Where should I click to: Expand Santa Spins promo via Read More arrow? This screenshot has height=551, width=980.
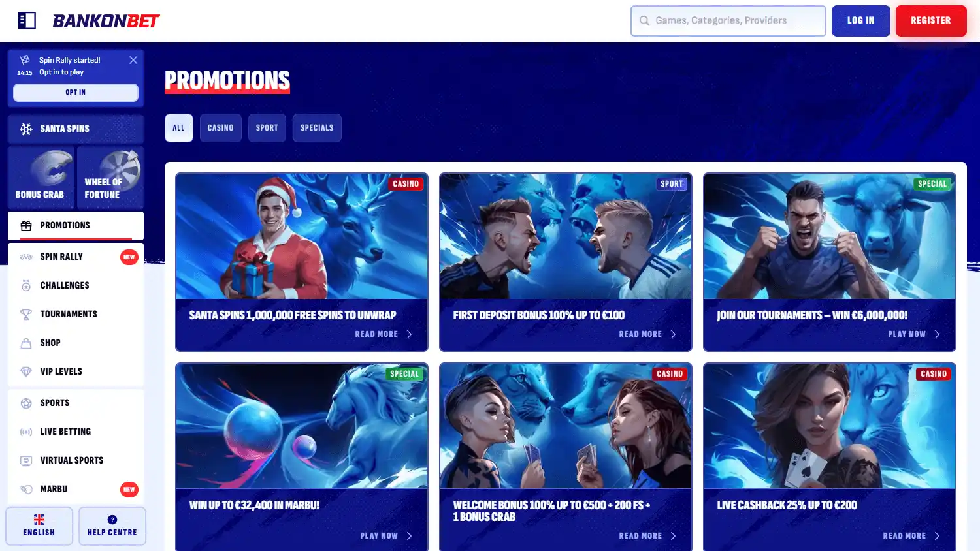point(410,334)
